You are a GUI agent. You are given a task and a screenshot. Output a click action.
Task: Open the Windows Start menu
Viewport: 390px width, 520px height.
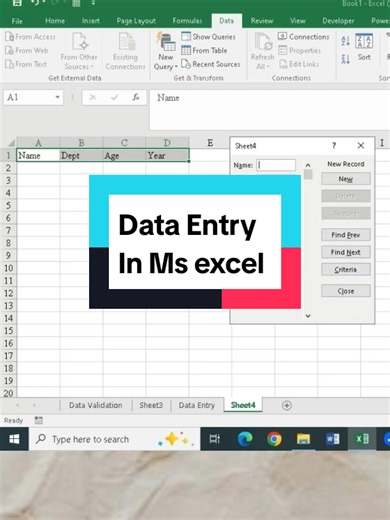tap(14, 439)
